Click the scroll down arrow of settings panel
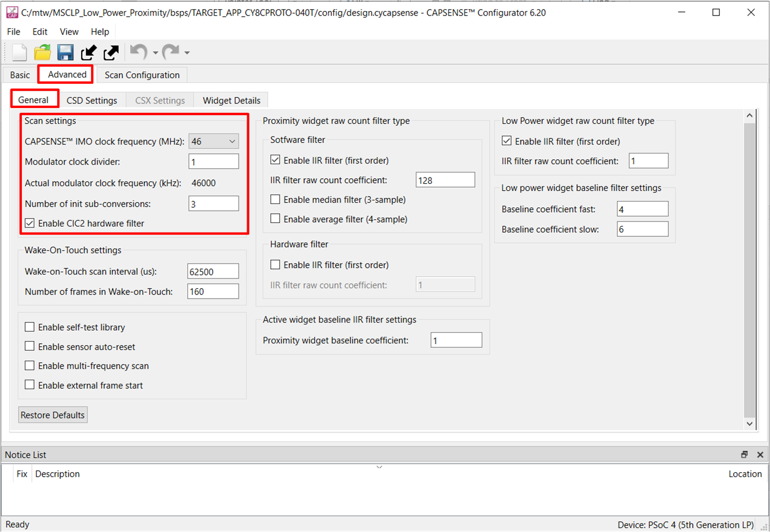Image resolution: width=770 pixels, height=532 pixels. tap(750, 424)
